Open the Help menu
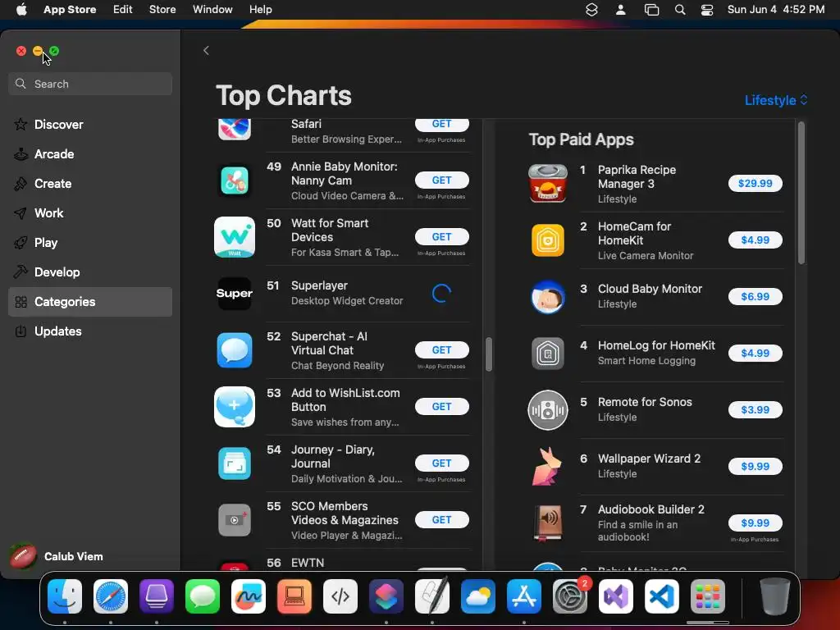840x630 pixels. point(260,9)
